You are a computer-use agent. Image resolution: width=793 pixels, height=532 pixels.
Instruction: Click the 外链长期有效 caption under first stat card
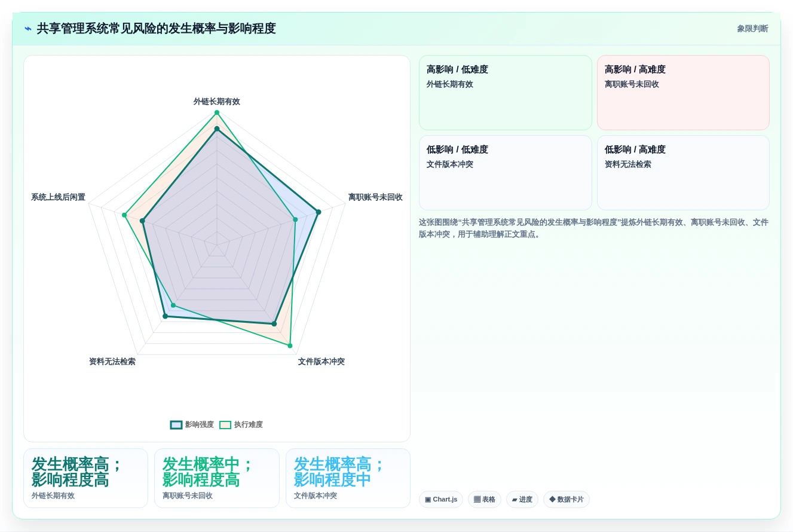pyautogui.click(x=53, y=496)
